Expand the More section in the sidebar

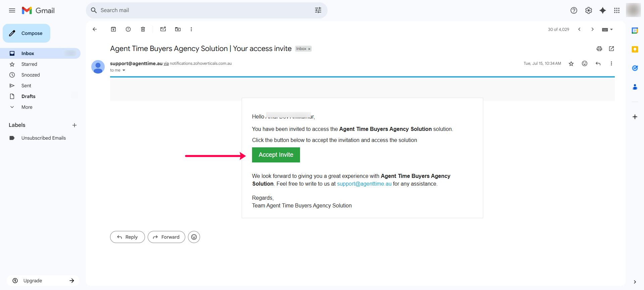click(x=27, y=107)
